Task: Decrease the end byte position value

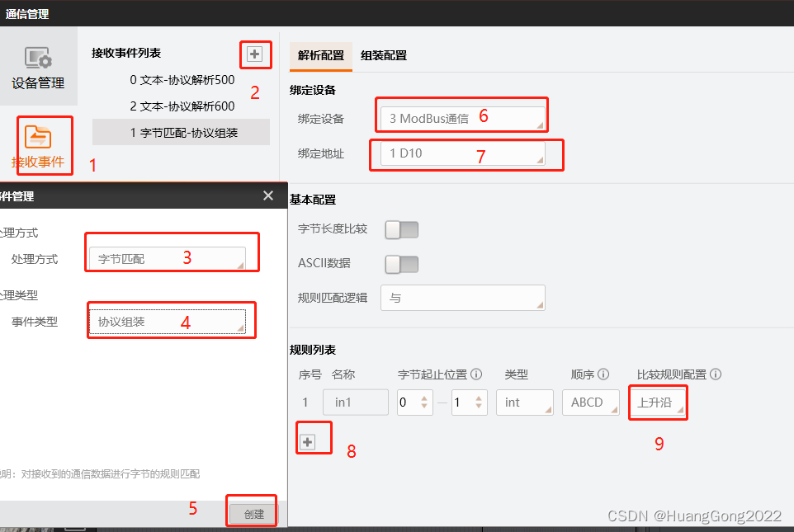Action: point(479,407)
